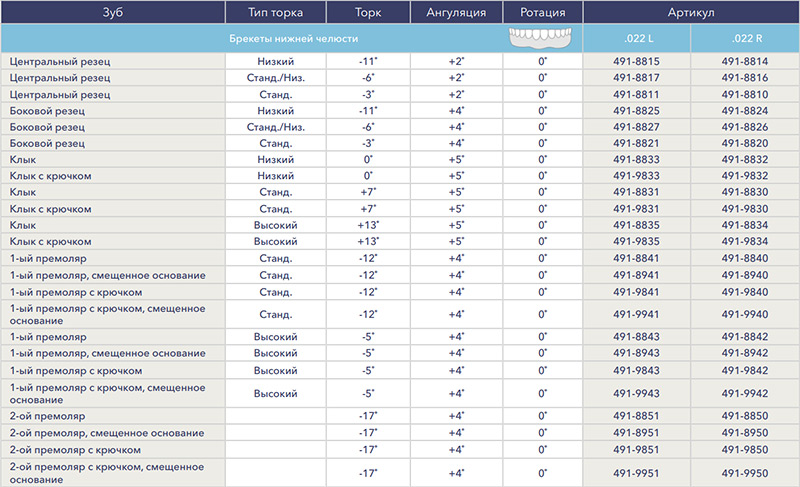Select article number 491-8811

pyautogui.click(x=636, y=94)
